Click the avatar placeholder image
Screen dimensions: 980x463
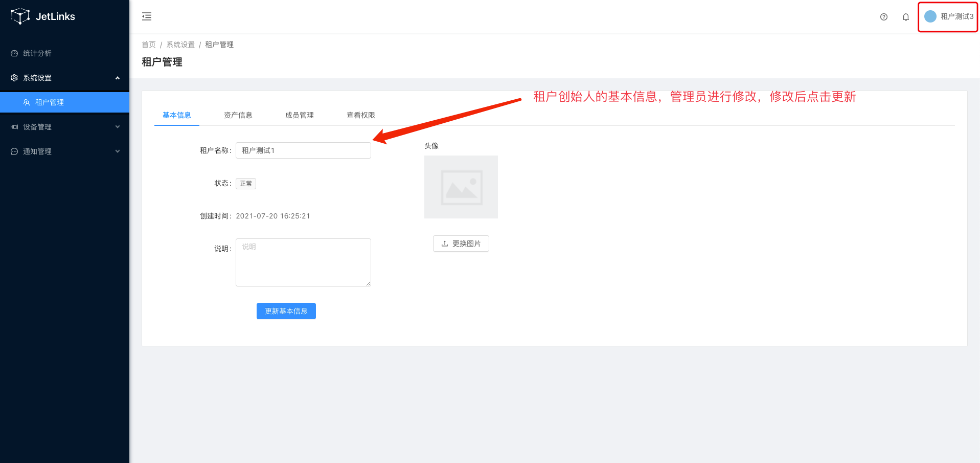pos(461,187)
